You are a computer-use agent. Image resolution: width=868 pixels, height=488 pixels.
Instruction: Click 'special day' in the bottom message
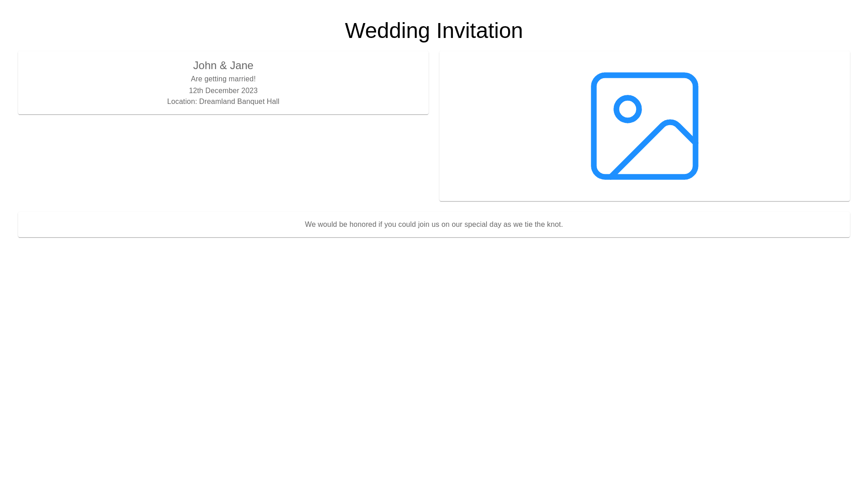click(x=482, y=225)
